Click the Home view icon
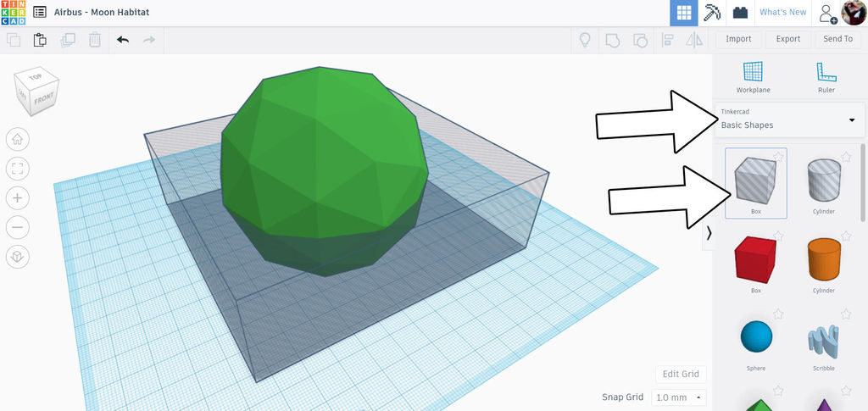Image resolution: width=868 pixels, height=411 pixels. pyautogui.click(x=17, y=139)
